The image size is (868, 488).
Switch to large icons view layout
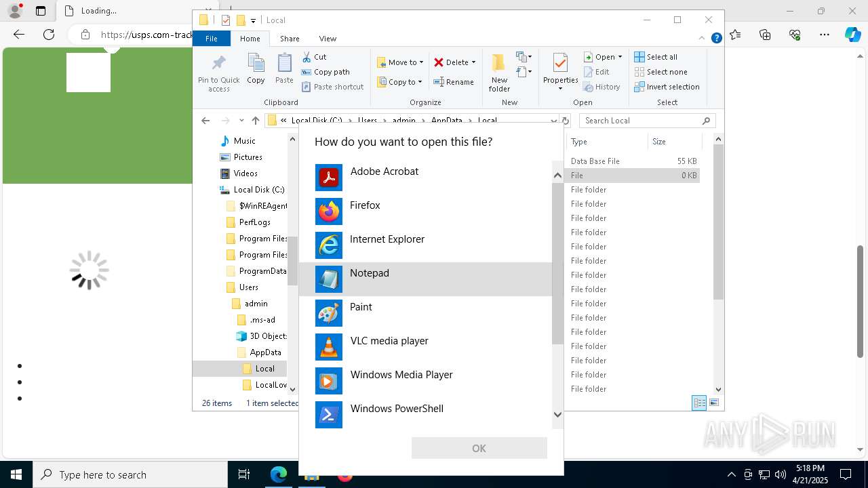[x=714, y=403]
